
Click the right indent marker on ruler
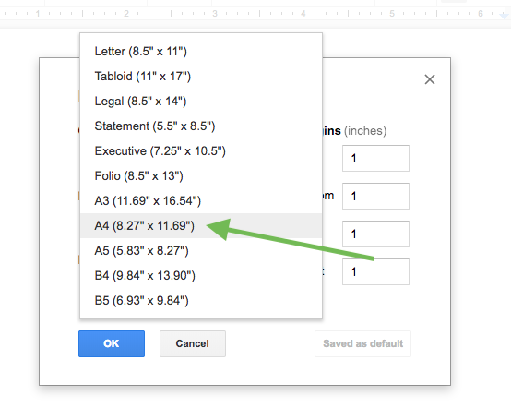pyautogui.click(x=504, y=16)
